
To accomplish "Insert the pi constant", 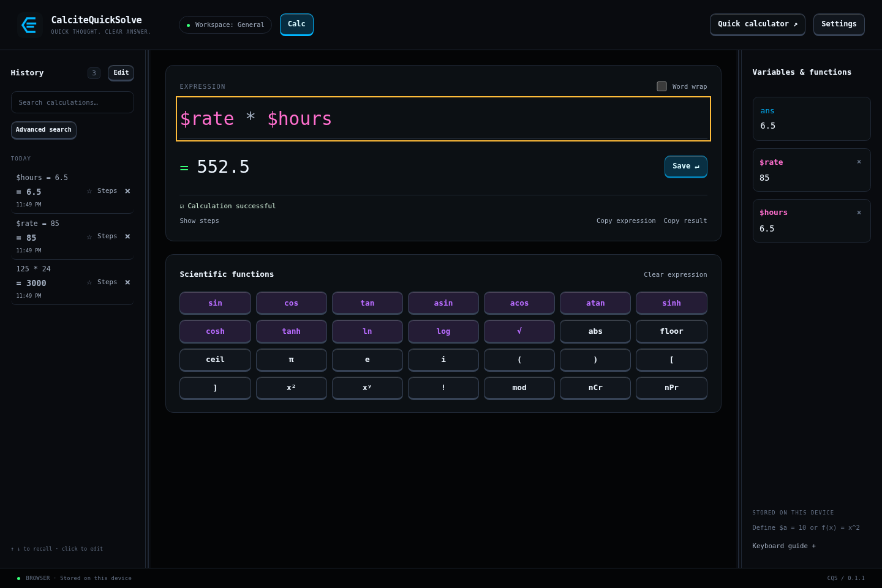I will coord(292,360).
